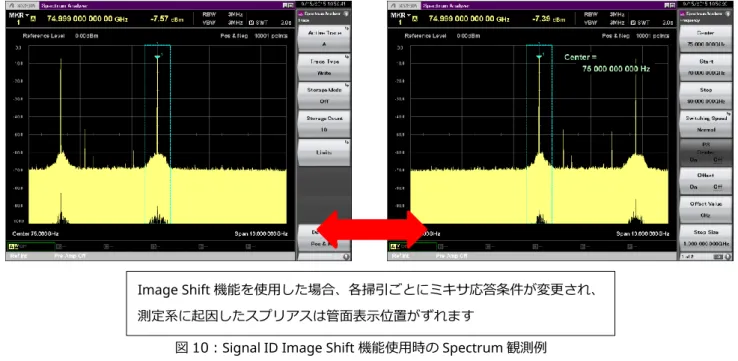Click help icon below right softkey panel
The width and height of the screenshot is (738, 361).
(x=728, y=257)
